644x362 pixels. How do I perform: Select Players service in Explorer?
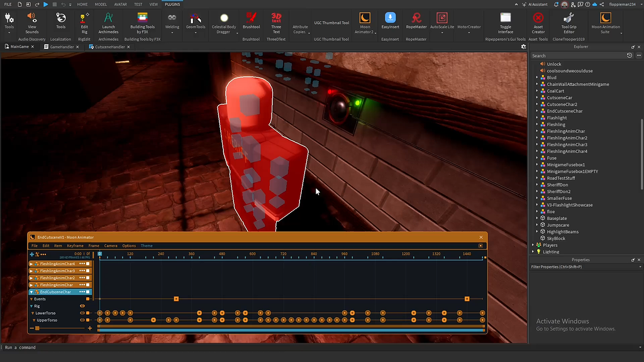550,245
